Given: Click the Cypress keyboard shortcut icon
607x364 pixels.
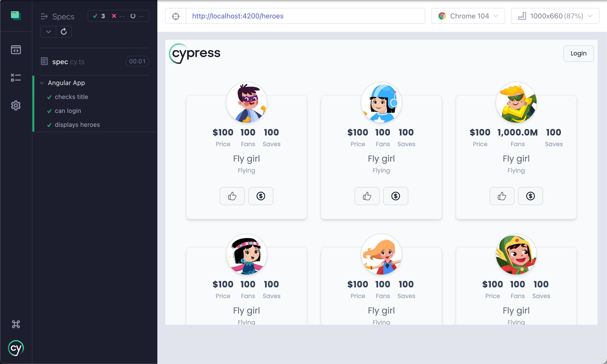Looking at the screenshot, I should [x=16, y=324].
